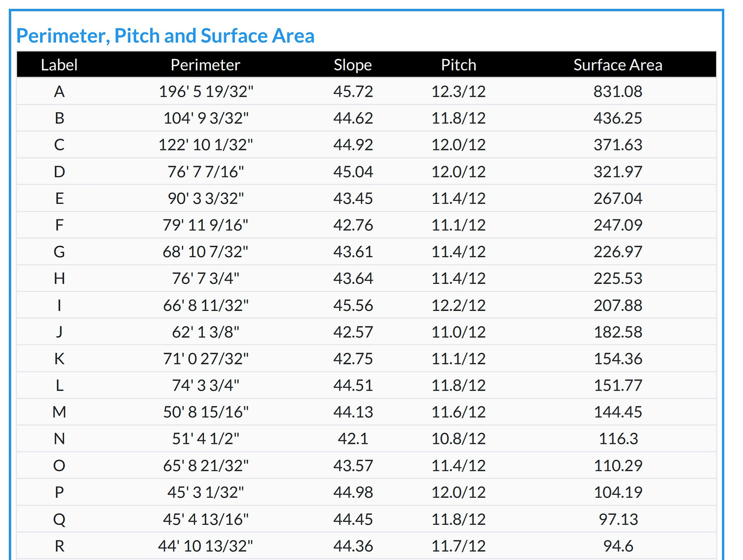
Task: Click the Perimeter column header
Action: point(205,65)
